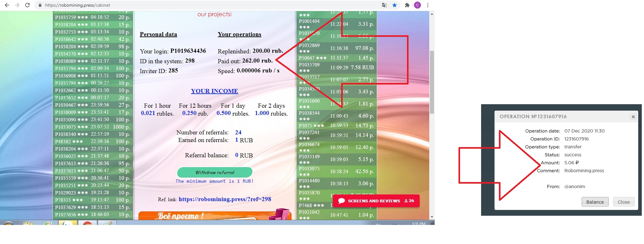
Task: Close the Operation № 1231607916 dialog with X
Action: (x=633, y=117)
